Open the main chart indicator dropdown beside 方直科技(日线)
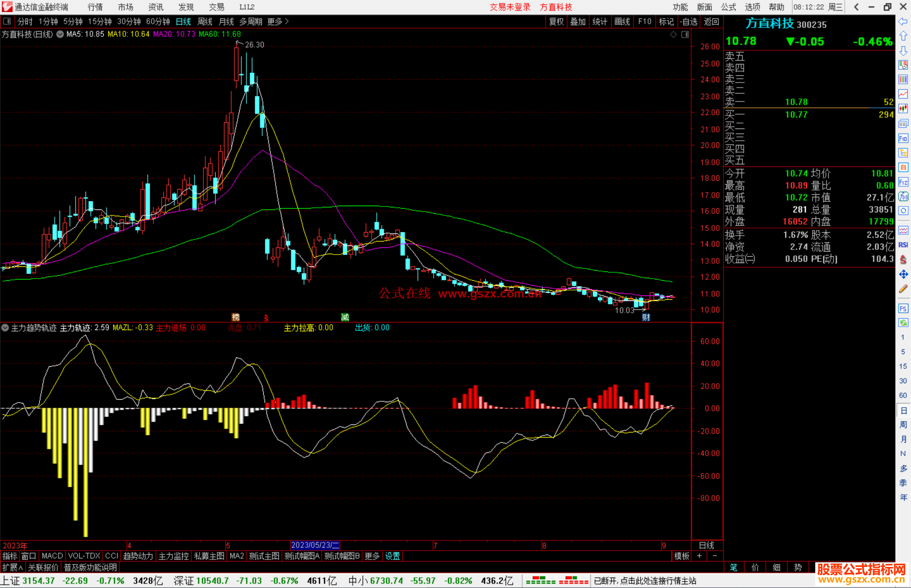This screenshot has height=588, width=911. (x=60, y=35)
